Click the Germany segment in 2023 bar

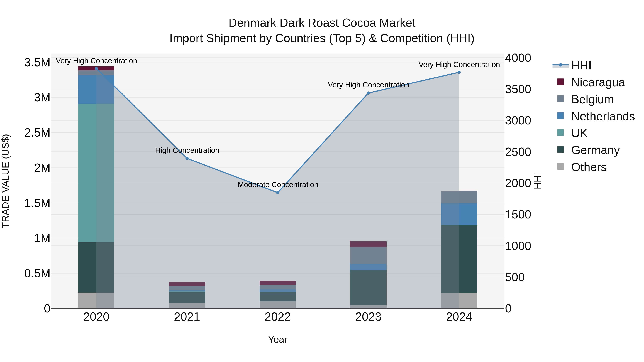point(368,288)
